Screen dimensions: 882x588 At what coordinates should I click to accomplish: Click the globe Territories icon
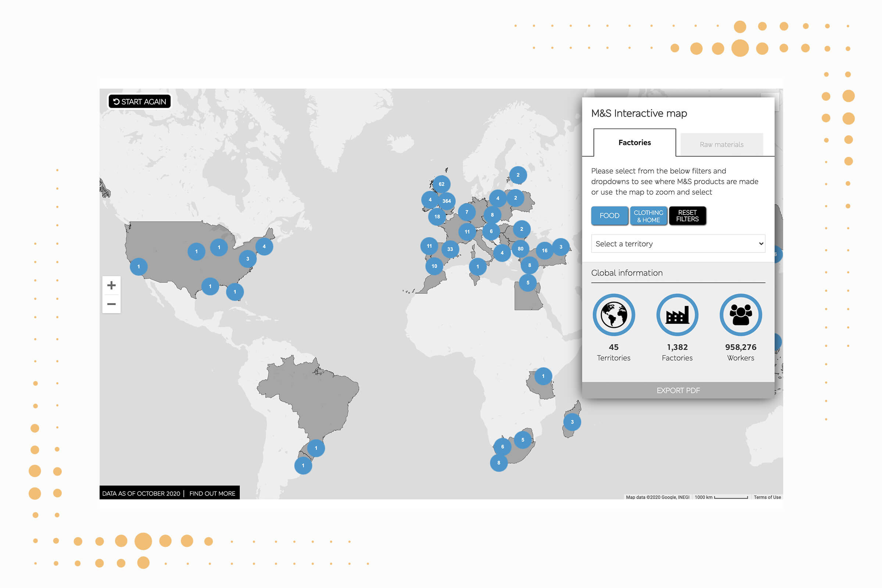tap(613, 315)
